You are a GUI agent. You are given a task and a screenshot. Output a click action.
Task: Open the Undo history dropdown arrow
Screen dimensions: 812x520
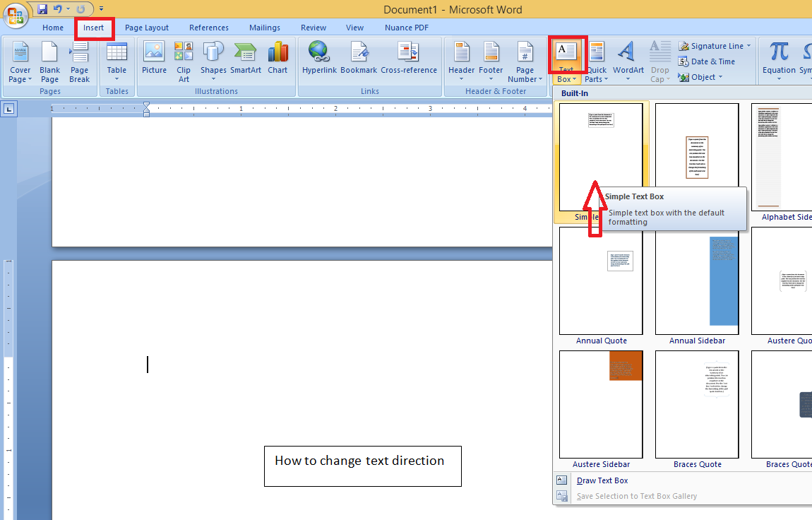(68, 8)
